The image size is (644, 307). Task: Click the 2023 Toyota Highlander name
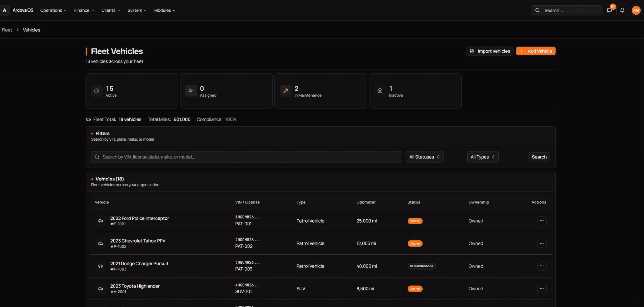coord(135,286)
